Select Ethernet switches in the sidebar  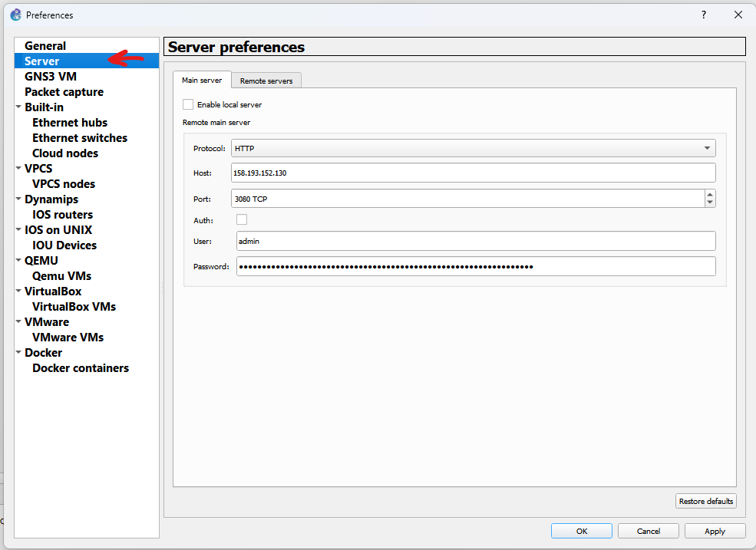80,138
